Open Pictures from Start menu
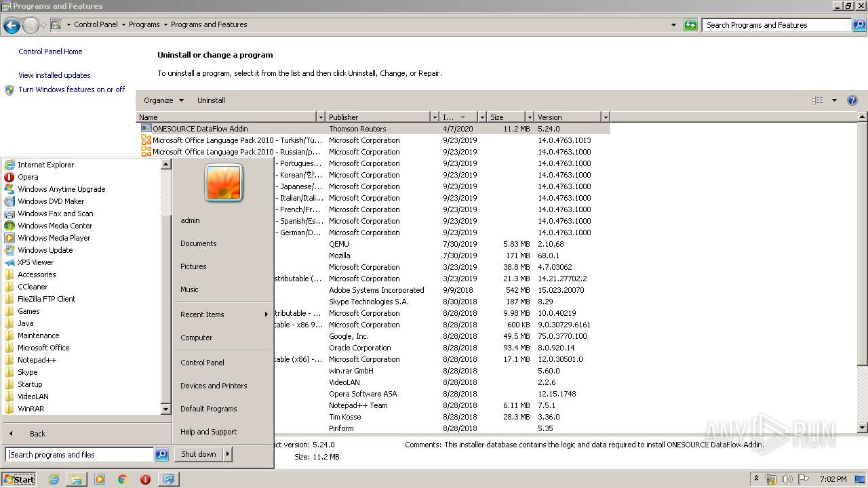The width and height of the screenshot is (868, 488). tap(193, 266)
